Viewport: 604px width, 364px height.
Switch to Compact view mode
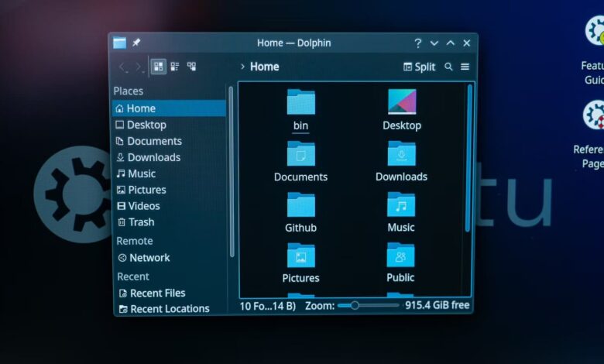[x=175, y=67]
